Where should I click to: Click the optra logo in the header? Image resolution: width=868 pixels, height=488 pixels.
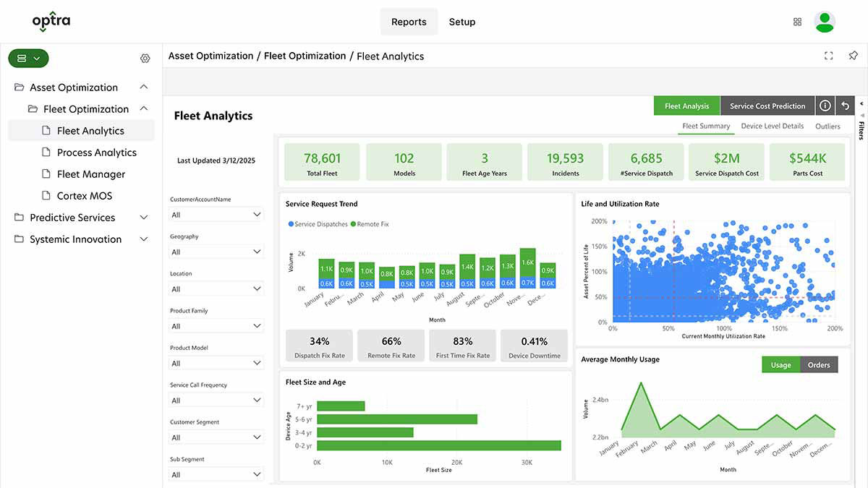[51, 21]
